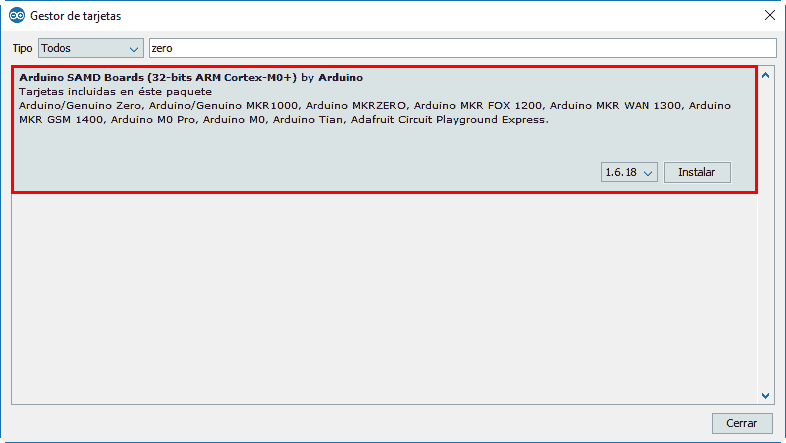
Task: Select the "Arduino SAMD Boards" package title
Action: pyautogui.click(x=81, y=78)
